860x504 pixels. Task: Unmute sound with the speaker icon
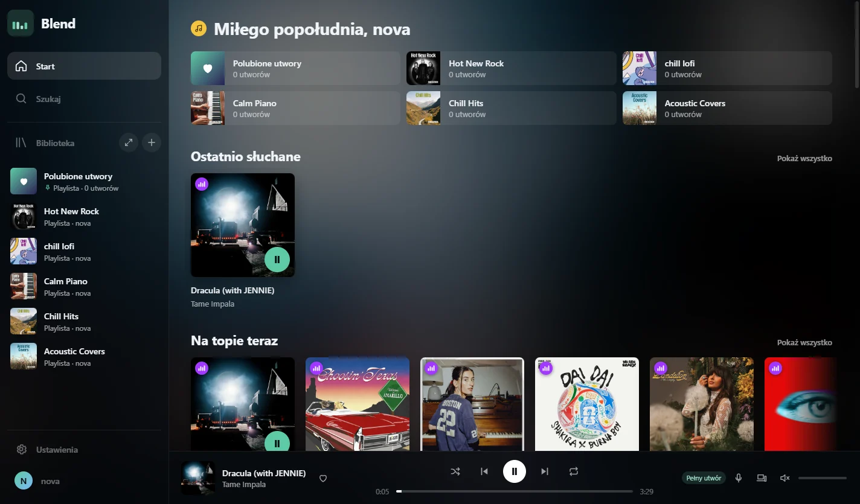(x=785, y=478)
